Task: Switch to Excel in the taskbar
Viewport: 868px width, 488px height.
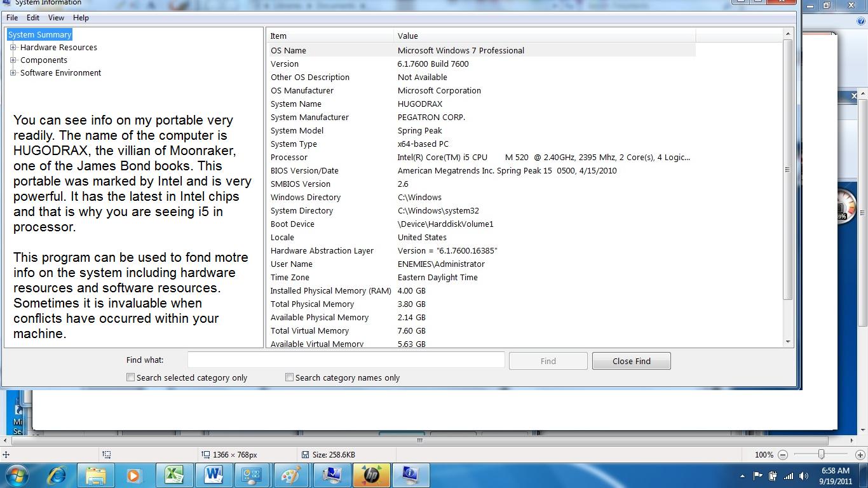Action: point(174,475)
